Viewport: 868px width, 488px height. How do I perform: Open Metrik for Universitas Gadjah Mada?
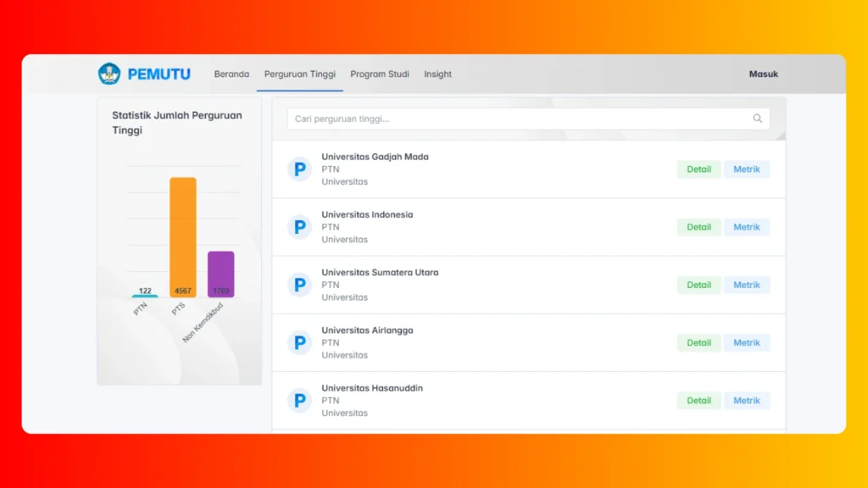pos(747,169)
